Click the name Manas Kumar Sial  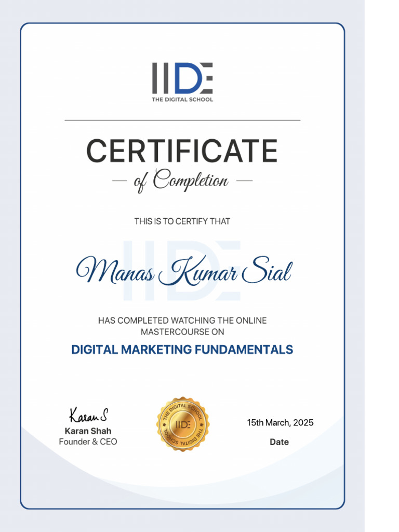pos(184,271)
